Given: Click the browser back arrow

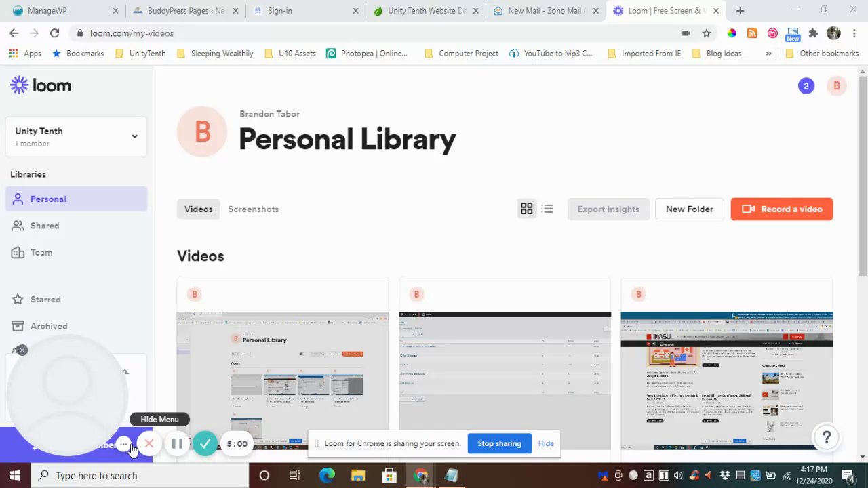Looking at the screenshot, I should (x=14, y=33).
